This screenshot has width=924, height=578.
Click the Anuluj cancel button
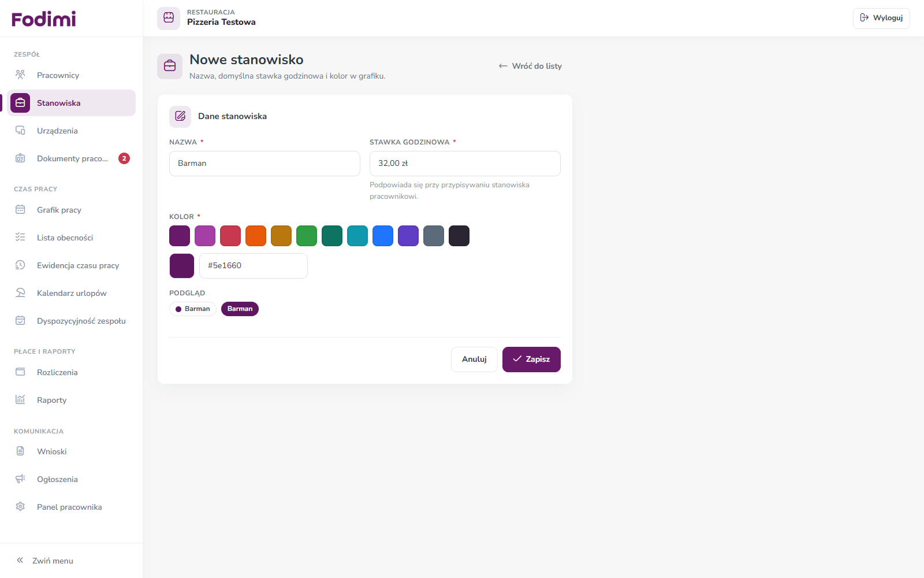click(474, 360)
